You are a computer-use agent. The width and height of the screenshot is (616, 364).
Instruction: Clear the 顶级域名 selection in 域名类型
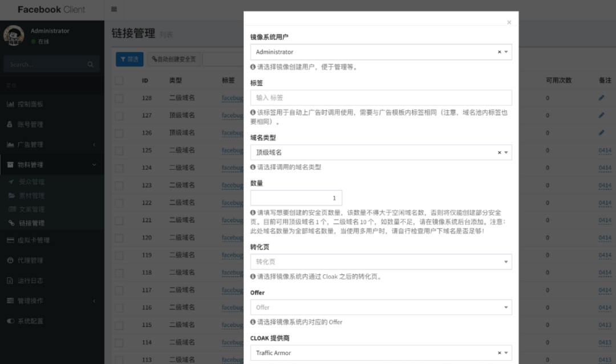tap(499, 152)
